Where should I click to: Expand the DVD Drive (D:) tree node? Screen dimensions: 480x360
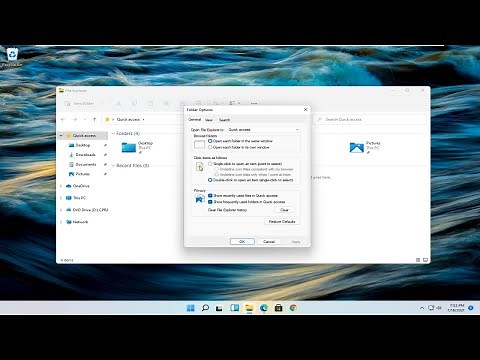[61, 210]
